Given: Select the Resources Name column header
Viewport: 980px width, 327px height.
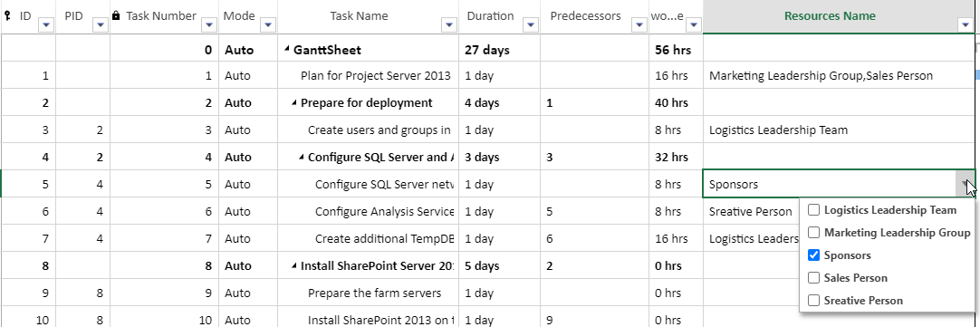Looking at the screenshot, I should (839, 17).
